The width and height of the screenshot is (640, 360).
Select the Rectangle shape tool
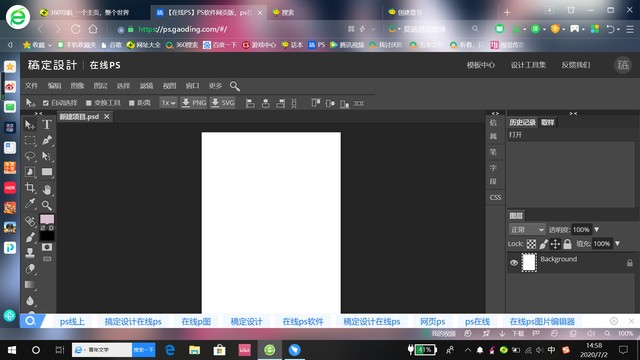pos(47,172)
